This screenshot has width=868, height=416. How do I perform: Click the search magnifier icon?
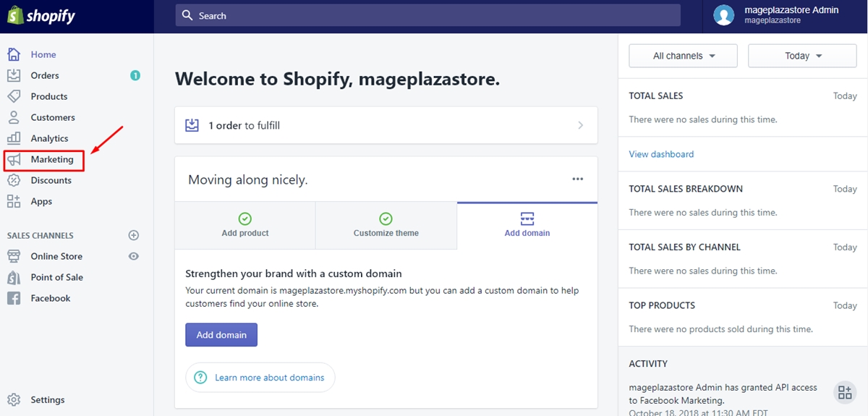click(188, 15)
